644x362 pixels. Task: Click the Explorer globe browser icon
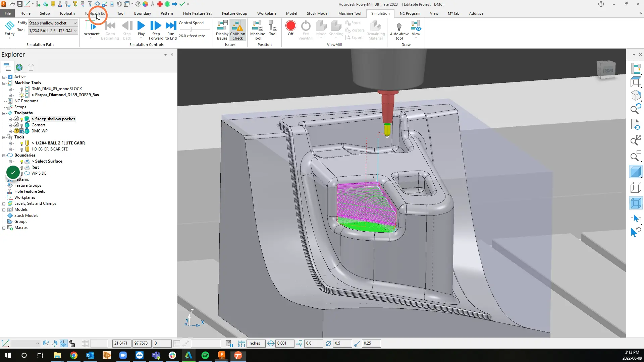point(19,67)
